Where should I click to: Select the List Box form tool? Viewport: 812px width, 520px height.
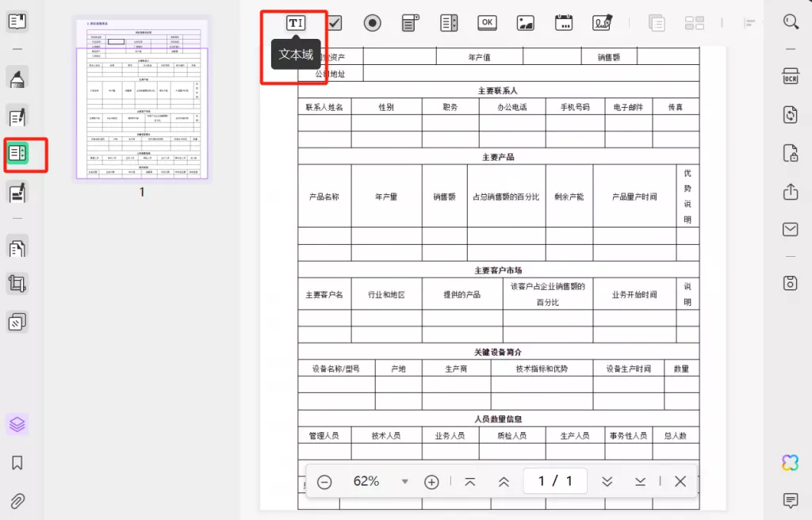click(449, 23)
